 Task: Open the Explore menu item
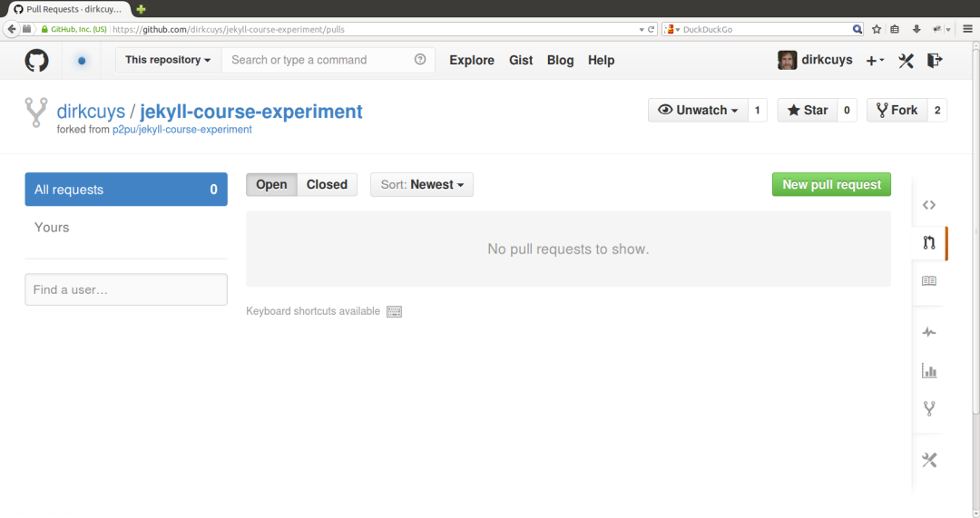tap(472, 60)
